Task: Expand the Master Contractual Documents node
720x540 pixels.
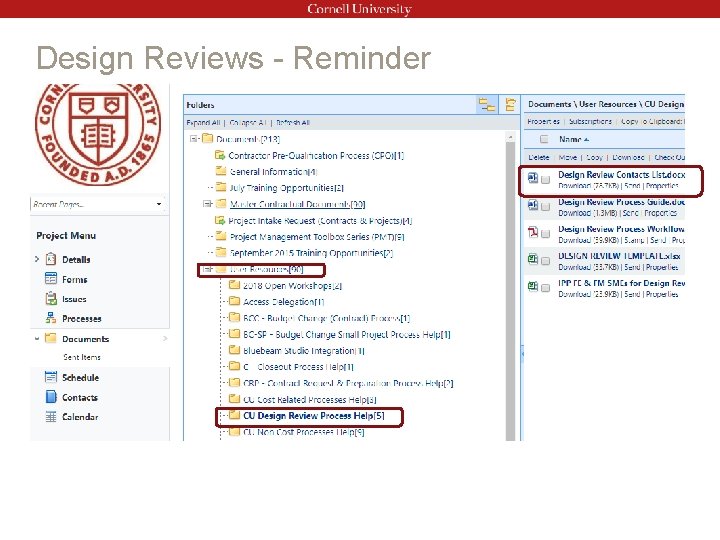Action: (x=208, y=204)
